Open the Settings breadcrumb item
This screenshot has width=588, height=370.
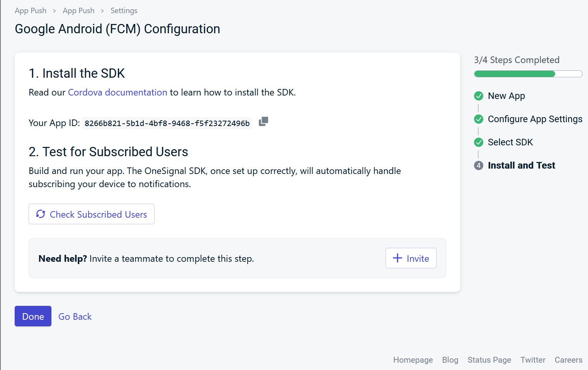tap(124, 11)
